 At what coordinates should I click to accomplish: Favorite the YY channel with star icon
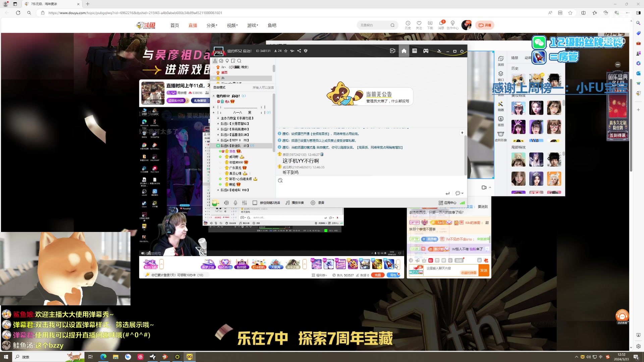[x=286, y=51]
